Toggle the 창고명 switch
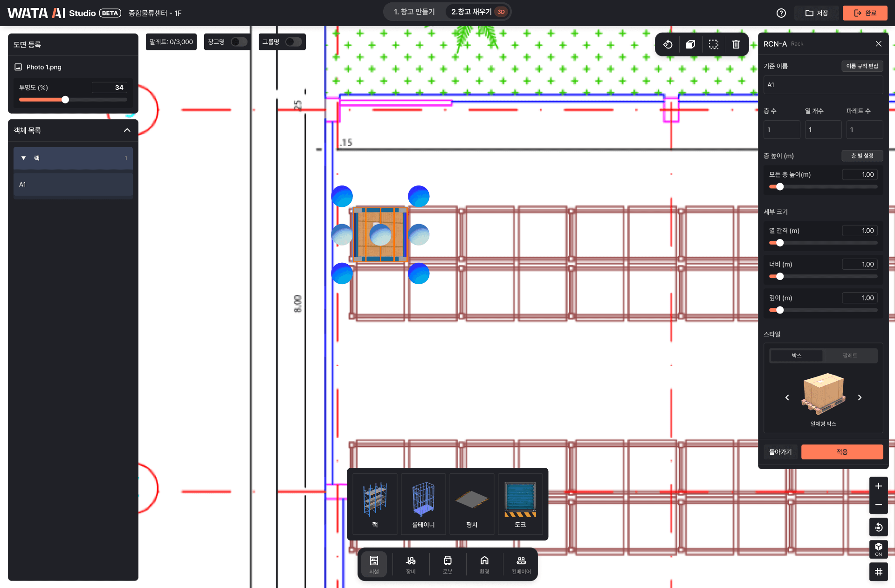Viewport: 895px width, 588px height. pyautogui.click(x=239, y=42)
